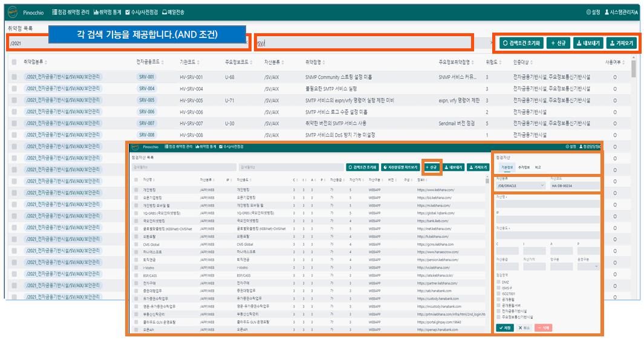Clear the /2021 search filter with its X
This screenshot has width=644, height=340.
point(247,43)
